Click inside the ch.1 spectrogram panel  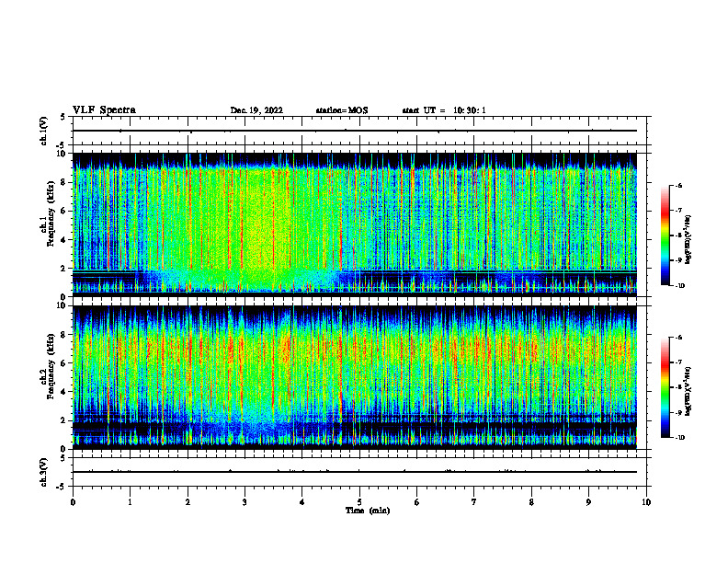[355, 224]
